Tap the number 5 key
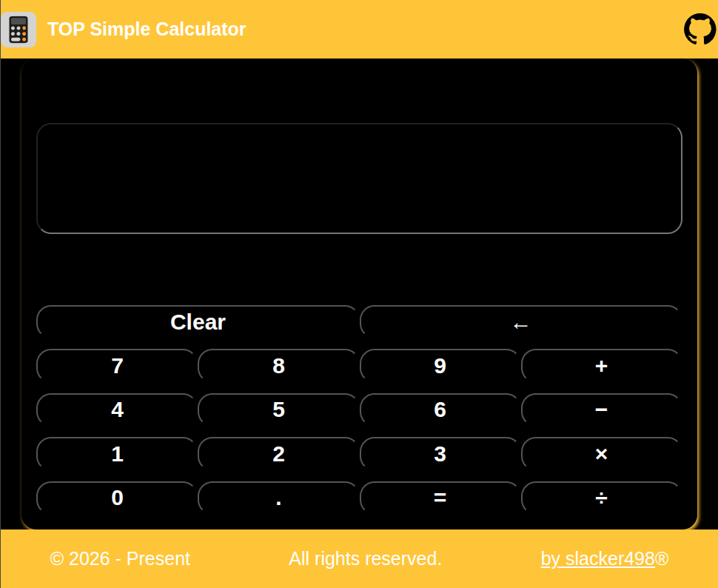Image resolution: width=718 pixels, height=588 pixels. [278, 410]
